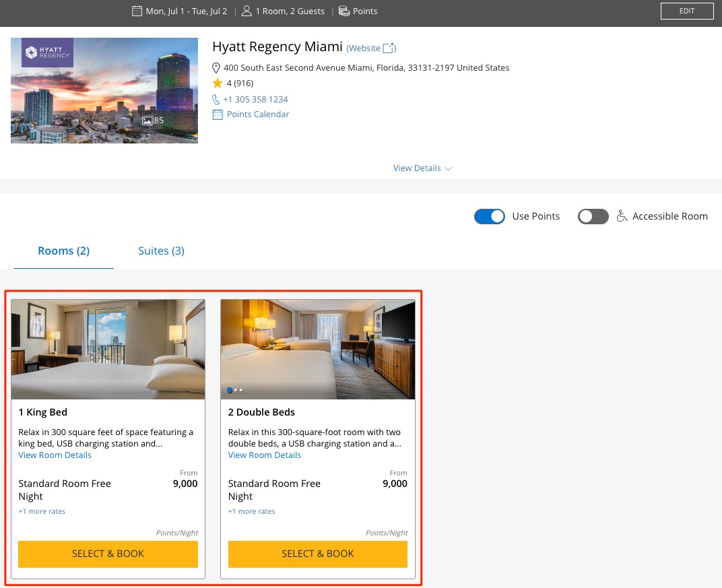Click the location pin icon for hotel address
Viewport: 722px width, 588px height.
[216, 67]
